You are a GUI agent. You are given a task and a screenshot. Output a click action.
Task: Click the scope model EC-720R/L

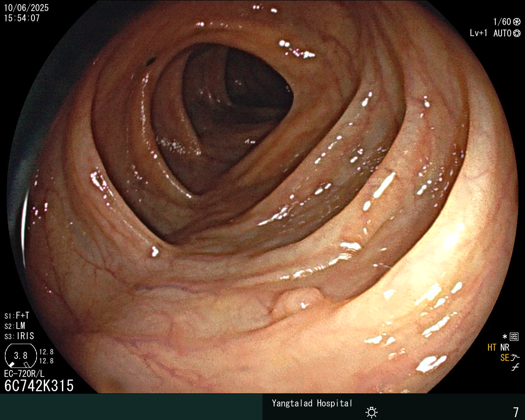click(24, 374)
